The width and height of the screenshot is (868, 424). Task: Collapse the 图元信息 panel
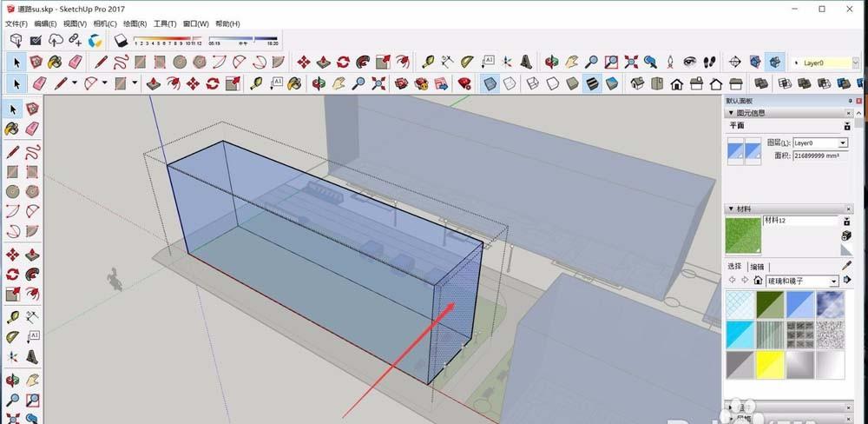tap(731, 113)
